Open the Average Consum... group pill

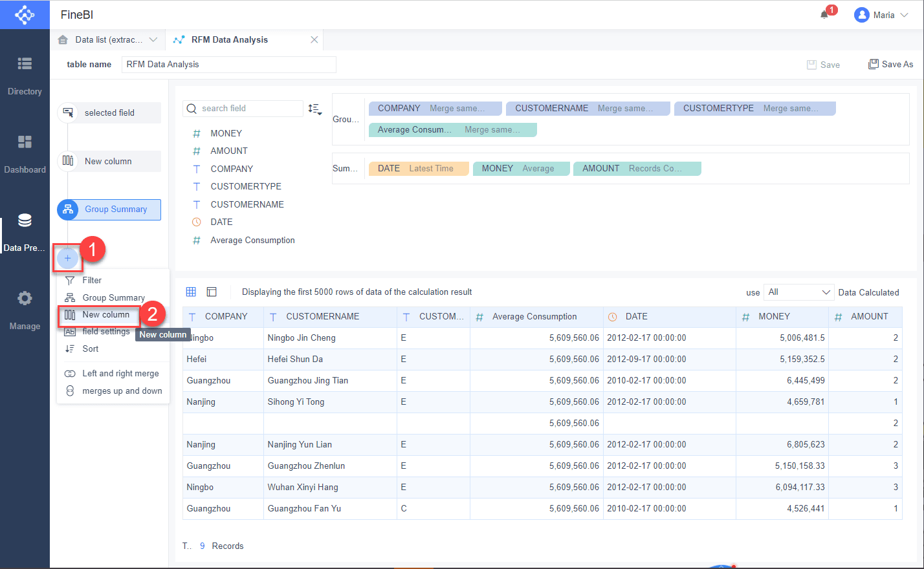[453, 130]
